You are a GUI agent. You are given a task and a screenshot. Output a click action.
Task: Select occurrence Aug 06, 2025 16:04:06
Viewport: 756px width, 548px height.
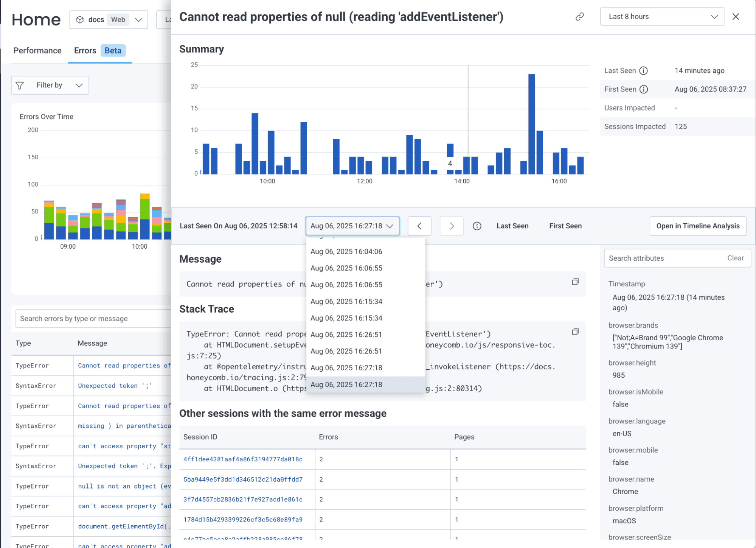click(346, 252)
